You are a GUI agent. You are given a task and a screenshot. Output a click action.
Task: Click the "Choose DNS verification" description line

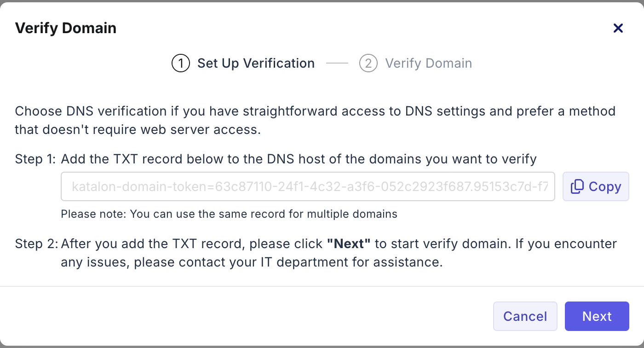coord(315,111)
